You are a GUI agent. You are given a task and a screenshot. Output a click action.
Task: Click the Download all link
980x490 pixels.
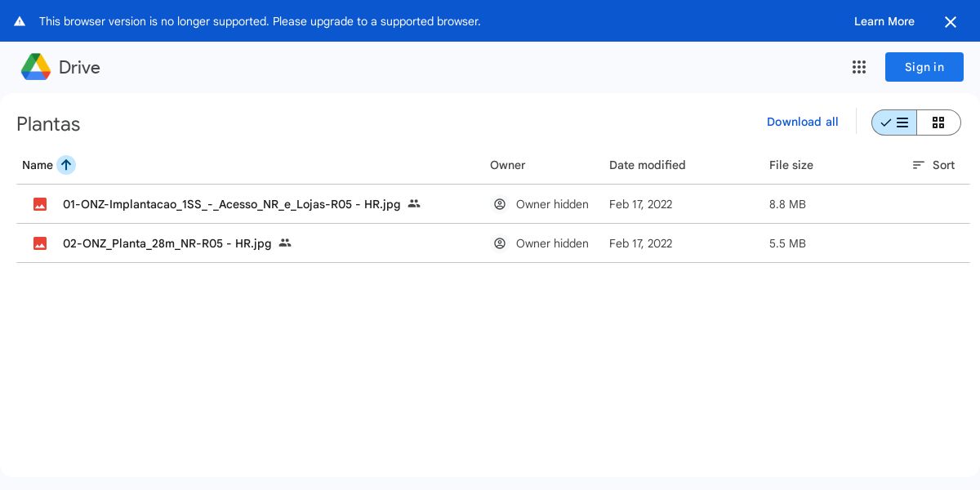click(x=802, y=122)
